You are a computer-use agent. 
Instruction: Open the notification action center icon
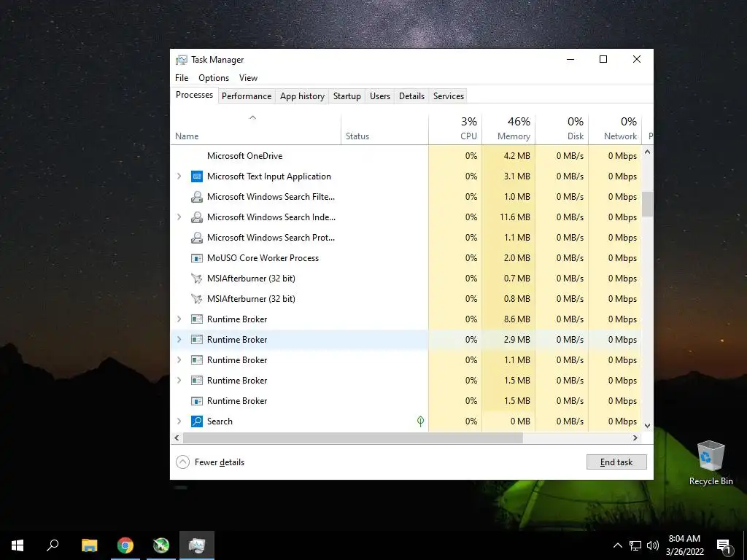724,545
